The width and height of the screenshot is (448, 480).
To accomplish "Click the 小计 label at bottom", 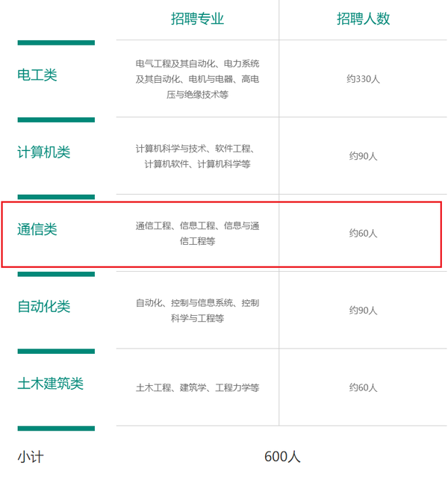I will pyautogui.click(x=31, y=457).
